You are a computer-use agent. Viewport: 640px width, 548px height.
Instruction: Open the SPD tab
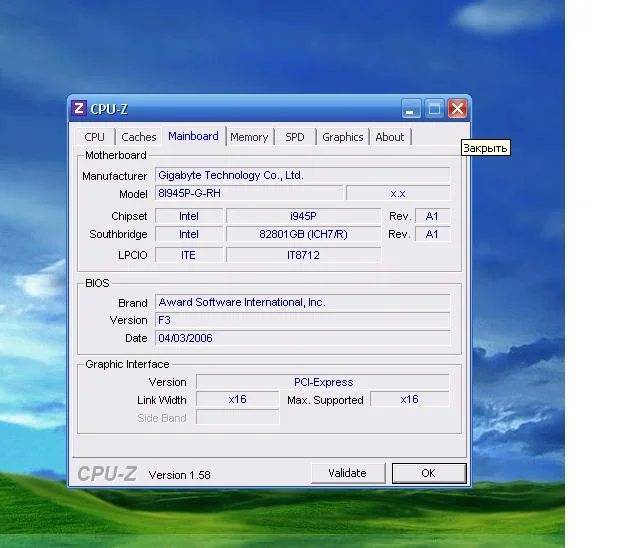pos(295,137)
